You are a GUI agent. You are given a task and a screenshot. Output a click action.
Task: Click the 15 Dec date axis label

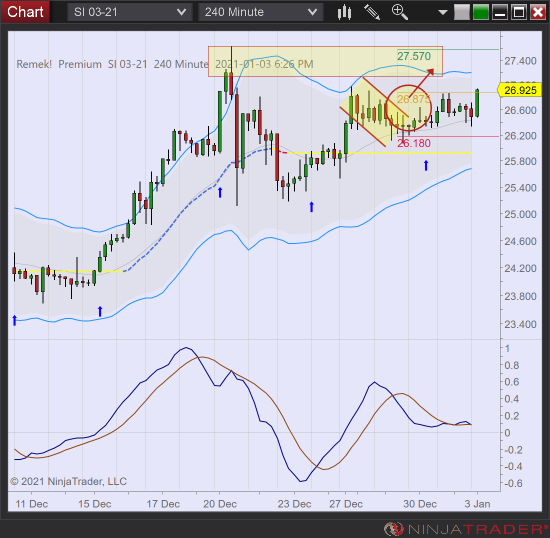click(95, 504)
